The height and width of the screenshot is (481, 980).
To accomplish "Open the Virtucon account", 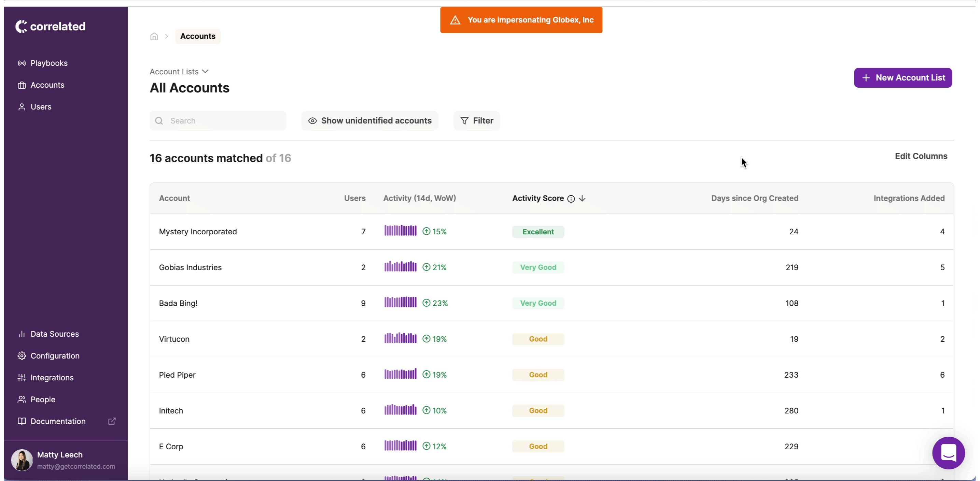I will pyautogui.click(x=174, y=339).
